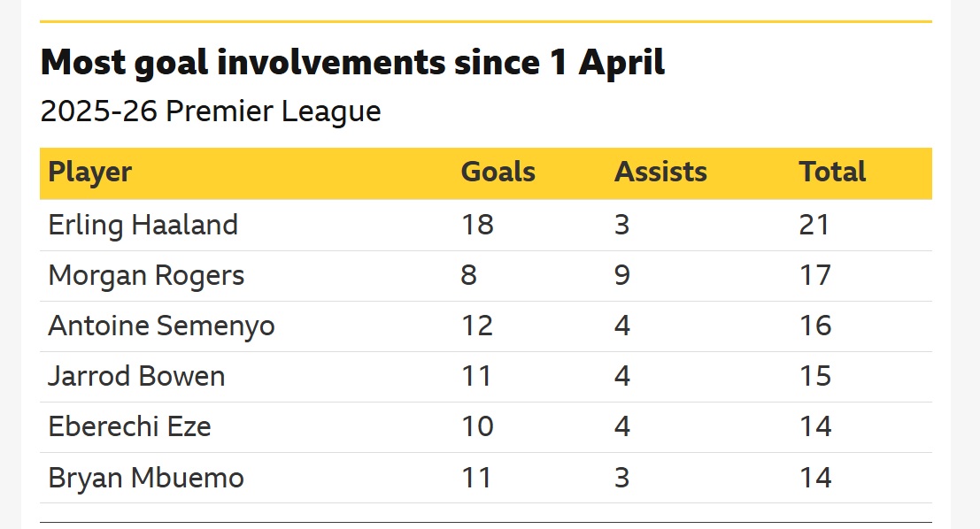Select Morgan Rogers' 9 assists value
The width and height of the screenshot is (980, 529).
pyautogui.click(x=621, y=275)
